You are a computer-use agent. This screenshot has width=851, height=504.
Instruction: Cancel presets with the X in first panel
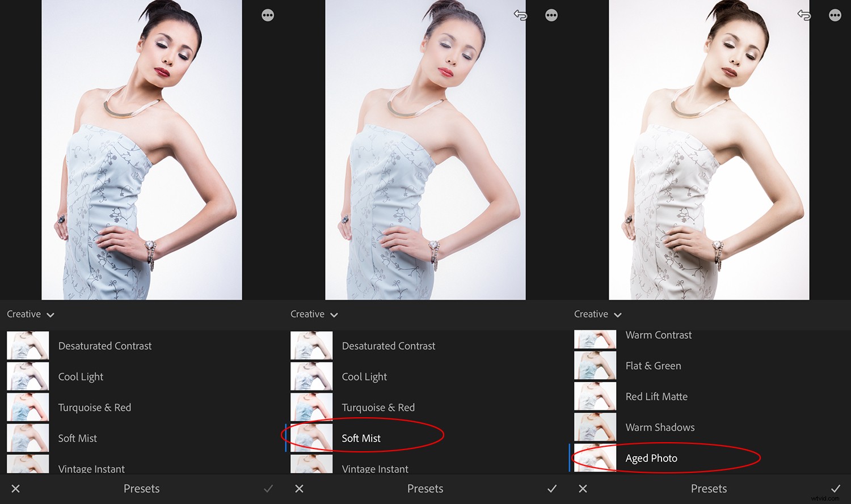15,488
